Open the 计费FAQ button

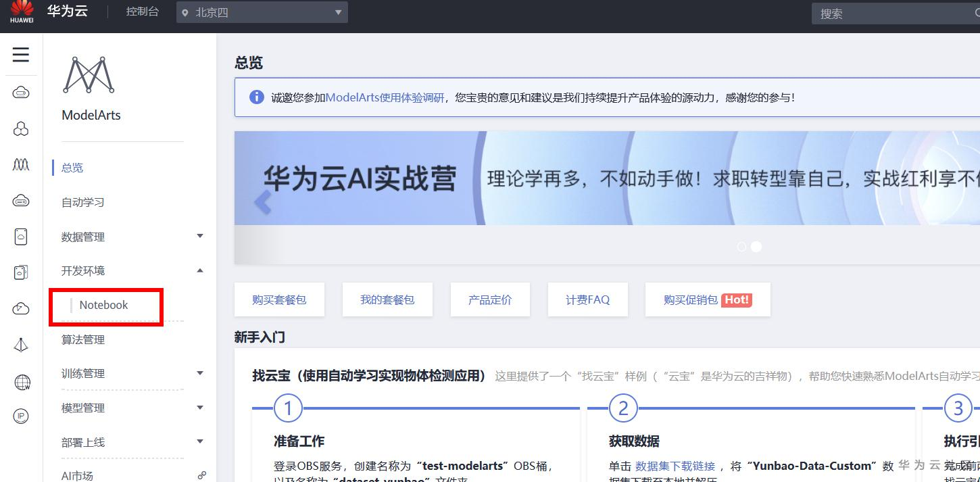pos(587,299)
